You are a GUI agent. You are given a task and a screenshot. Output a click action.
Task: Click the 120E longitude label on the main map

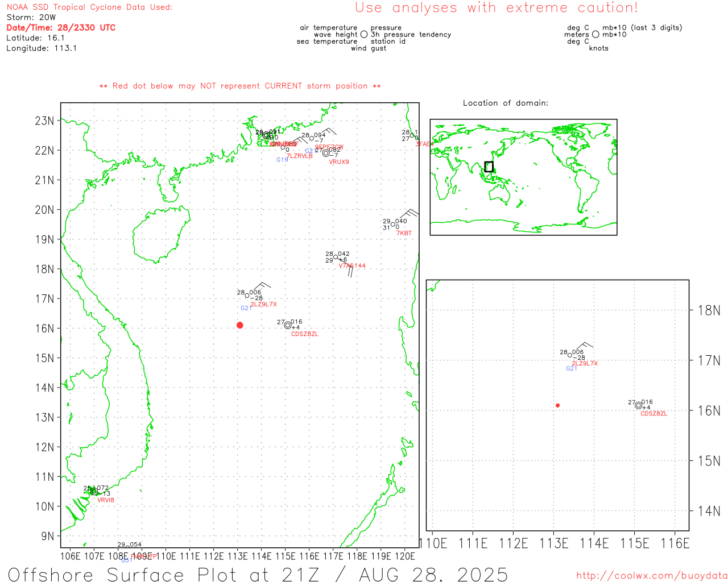405,556
